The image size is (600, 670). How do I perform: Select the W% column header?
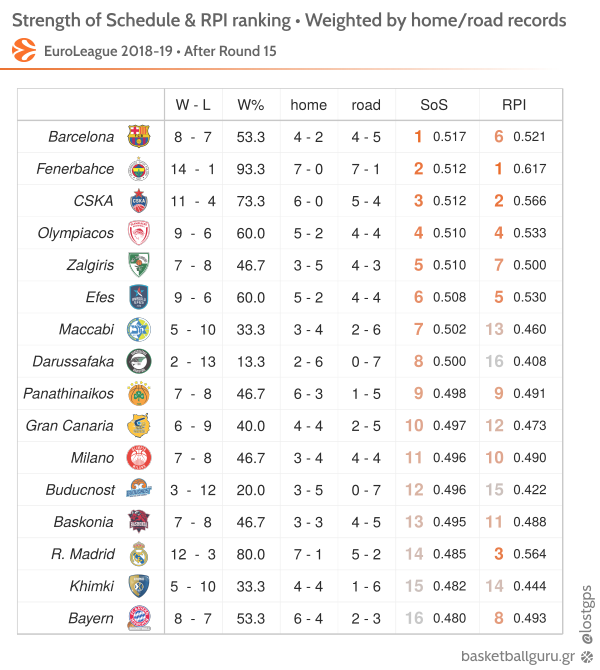pyautogui.click(x=251, y=105)
